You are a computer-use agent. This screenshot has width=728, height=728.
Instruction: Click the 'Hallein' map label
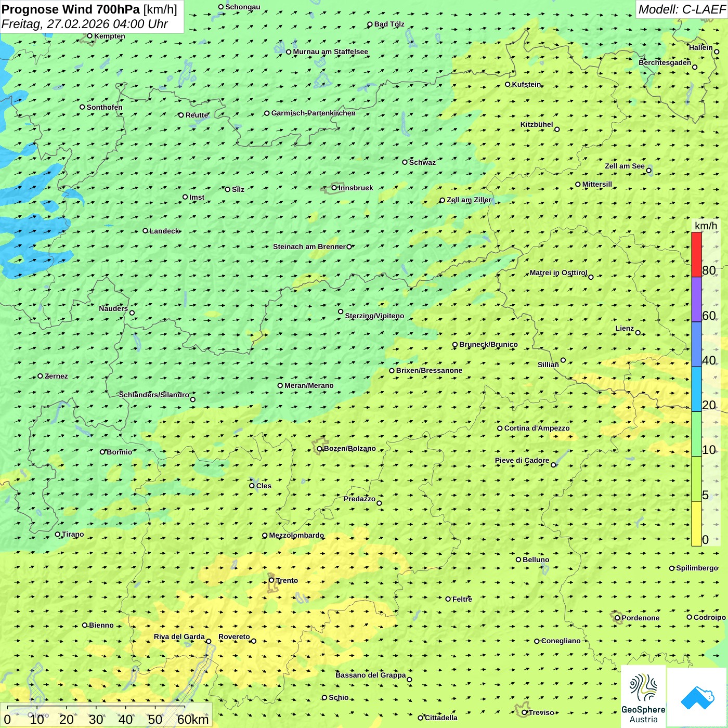click(x=700, y=47)
